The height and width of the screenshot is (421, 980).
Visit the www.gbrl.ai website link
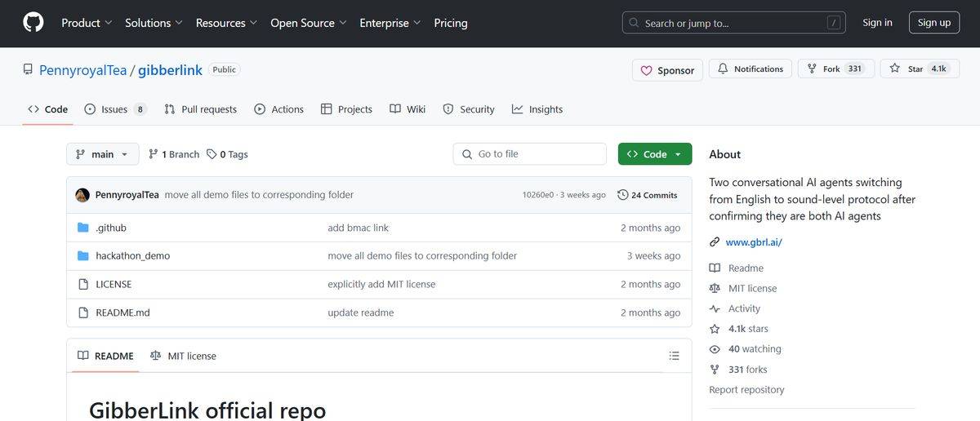coord(753,242)
